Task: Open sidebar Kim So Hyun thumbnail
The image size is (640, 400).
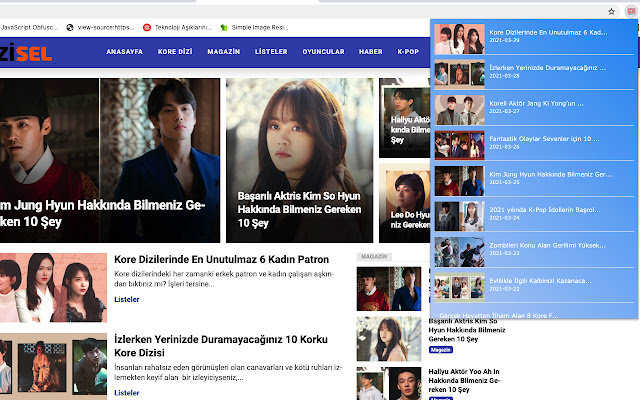Action: coord(389,339)
